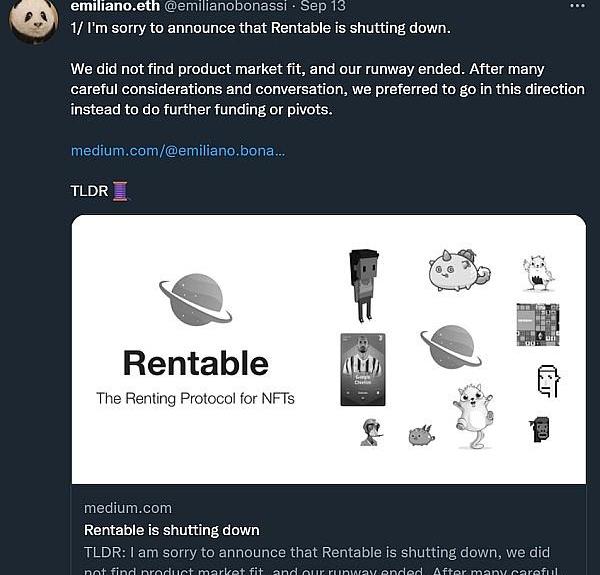Click the panda profile avatar
Screen dimensions: 600x575
click(33, 20)
